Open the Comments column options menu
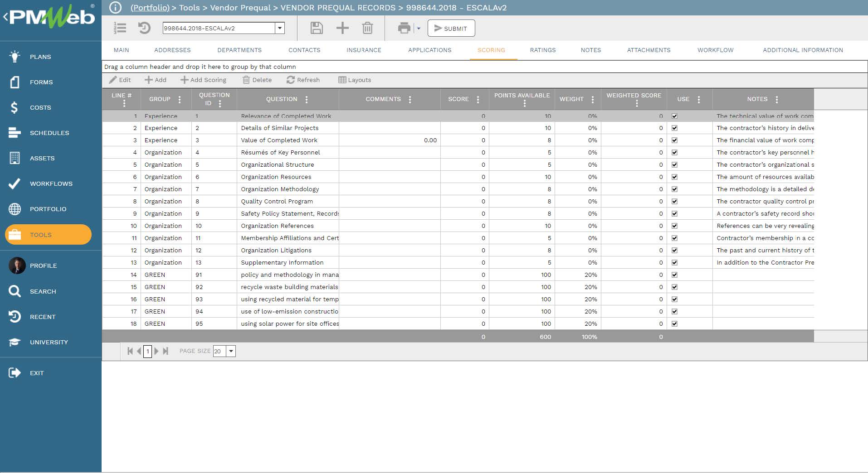Image resolution: width=868 pixels, height=473 pixels. pyautogui.click(x=410, y=99)
